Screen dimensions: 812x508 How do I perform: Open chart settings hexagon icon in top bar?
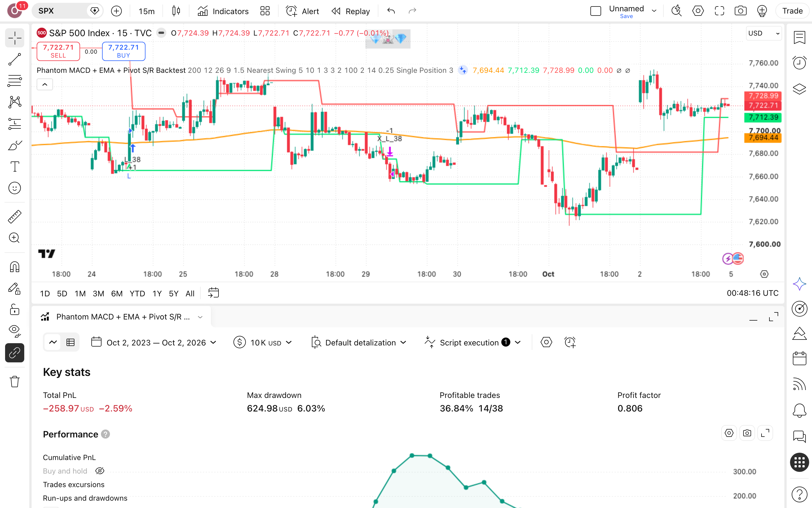pyautogui.click(x=698, y=11)
